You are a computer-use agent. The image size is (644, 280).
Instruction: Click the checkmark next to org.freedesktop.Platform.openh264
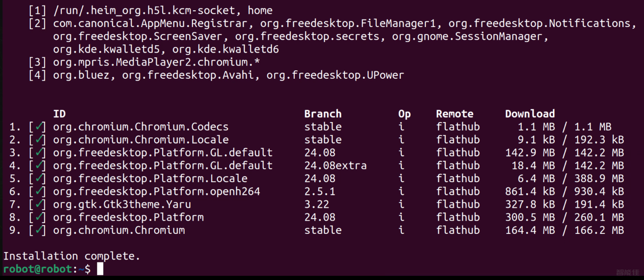coord(39,191)
